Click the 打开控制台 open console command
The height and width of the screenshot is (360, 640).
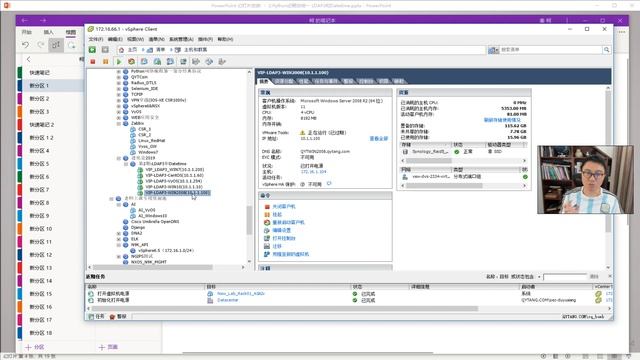pyautogui.click(x=284, y=238)
